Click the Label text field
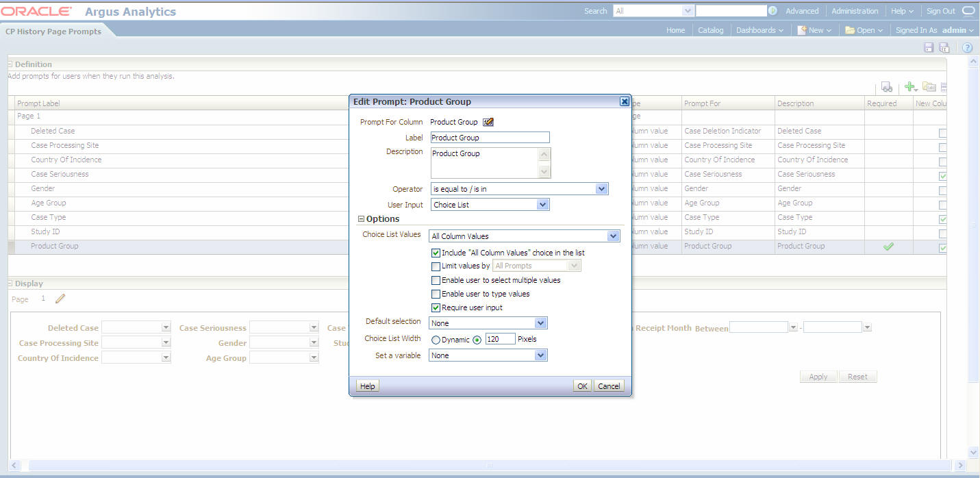The height and width of the screenshot is (478, 980). (x=490, y=138)
